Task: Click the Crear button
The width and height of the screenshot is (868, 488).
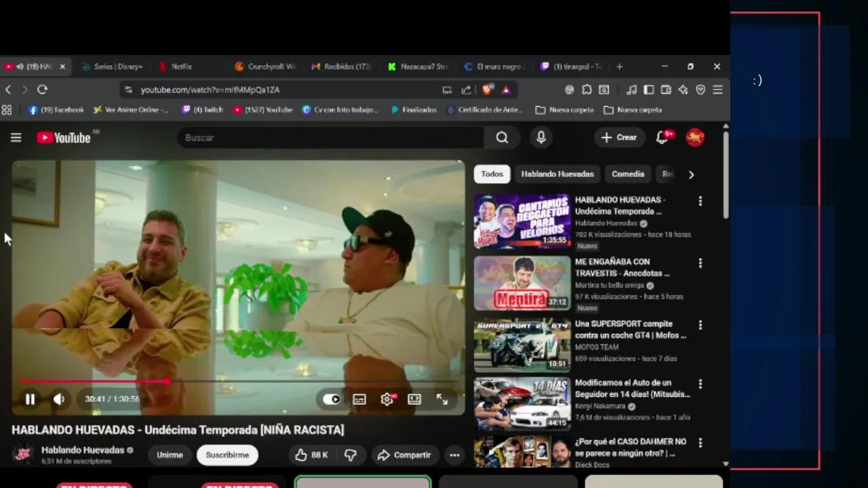Action: pos(619,138)
